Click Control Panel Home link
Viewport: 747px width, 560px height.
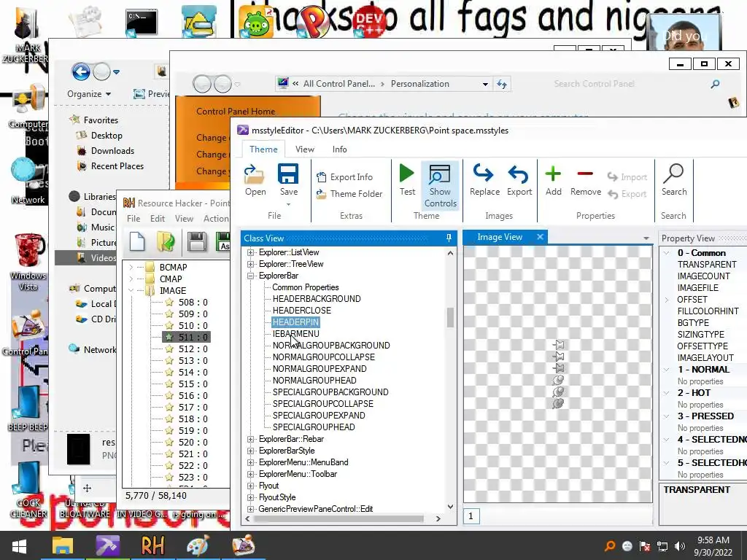point(236,112)
